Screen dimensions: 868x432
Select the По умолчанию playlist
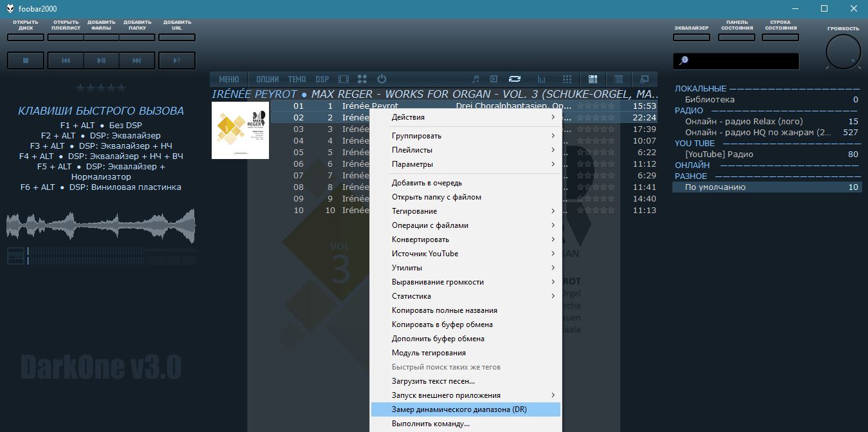click(x=766, y=187)
